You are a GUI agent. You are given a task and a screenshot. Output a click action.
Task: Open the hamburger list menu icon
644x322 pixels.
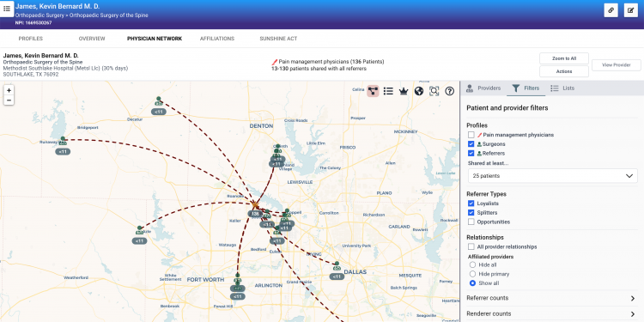pos(7,9)
